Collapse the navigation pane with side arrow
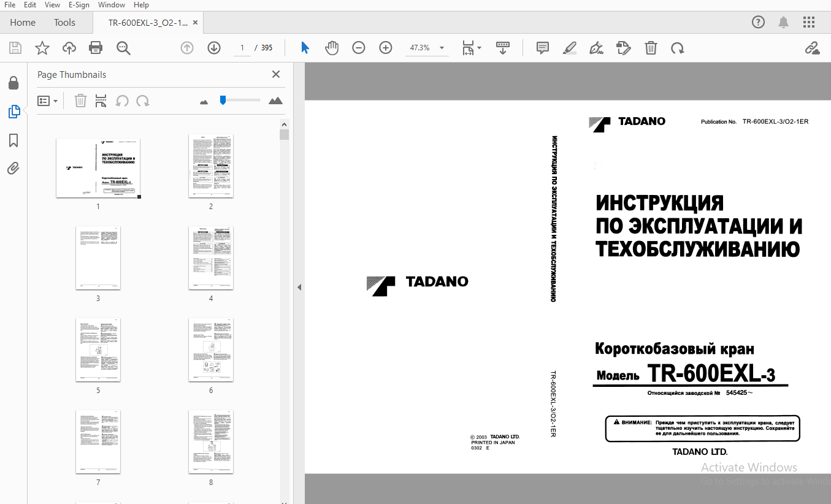 (299, 287)
